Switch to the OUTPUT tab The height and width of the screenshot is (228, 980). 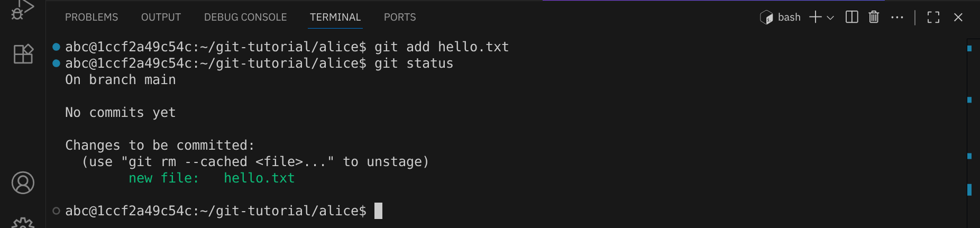coord(161,17)
